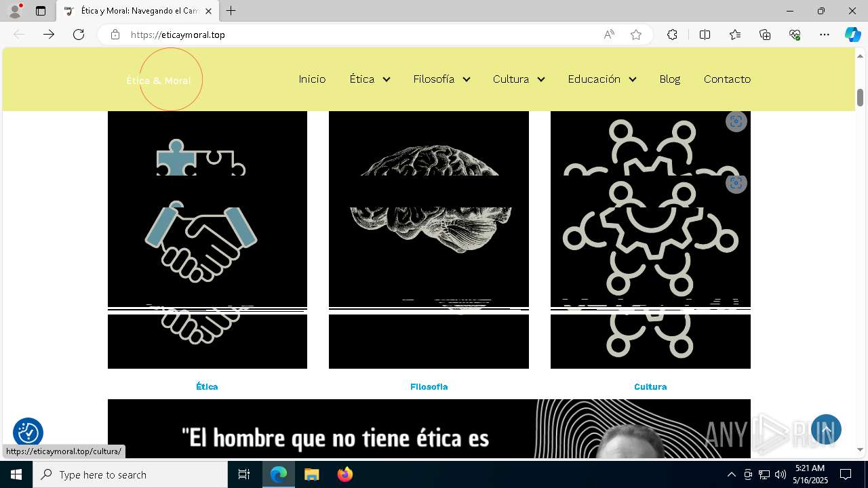Open File Explorer from the taskbar
This screenshot has width=868, height=488.
[312, 474]
